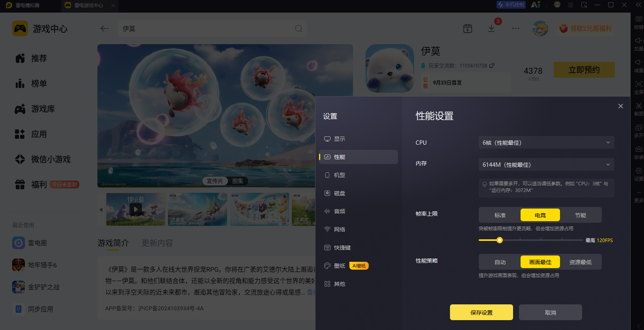The image size is (644, 330).
Task: Select the 节能 frame rate option
Action: [581, 215]
